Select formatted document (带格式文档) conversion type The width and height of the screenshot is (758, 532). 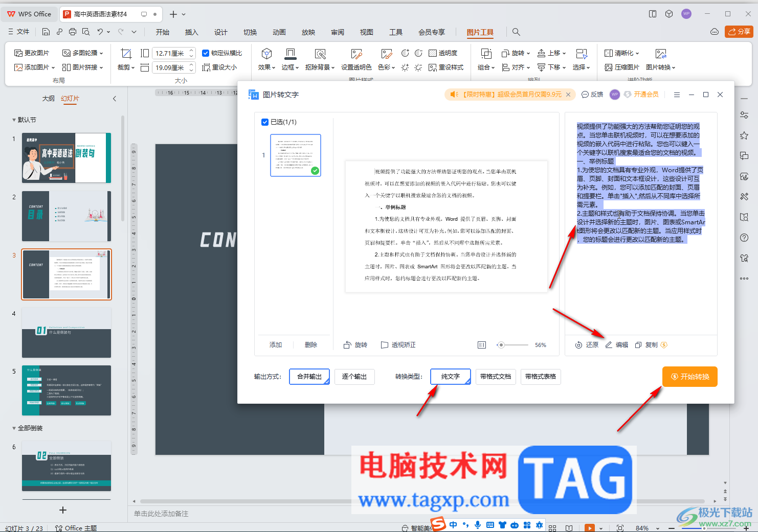tap(496, 377)
